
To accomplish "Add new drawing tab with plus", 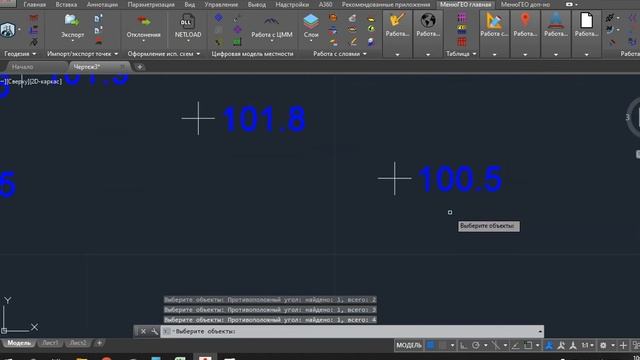I will click(140, 67).
